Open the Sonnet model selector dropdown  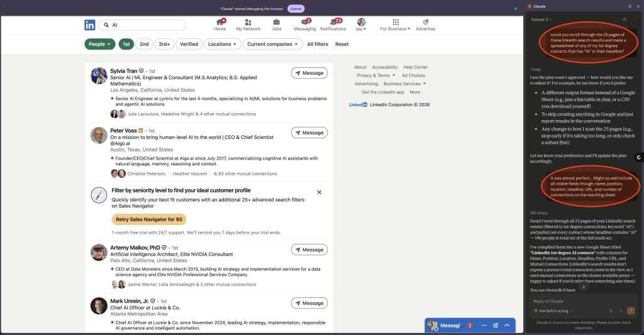point(541,19)
